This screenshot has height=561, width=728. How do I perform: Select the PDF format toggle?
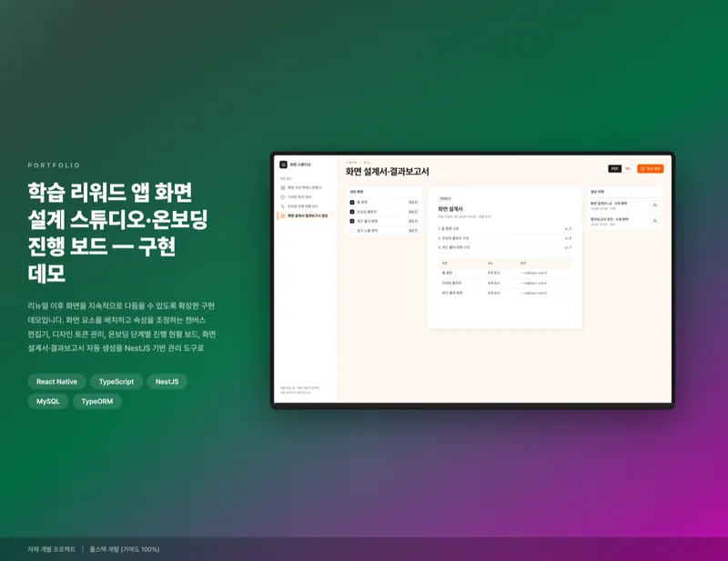[615, 168]
